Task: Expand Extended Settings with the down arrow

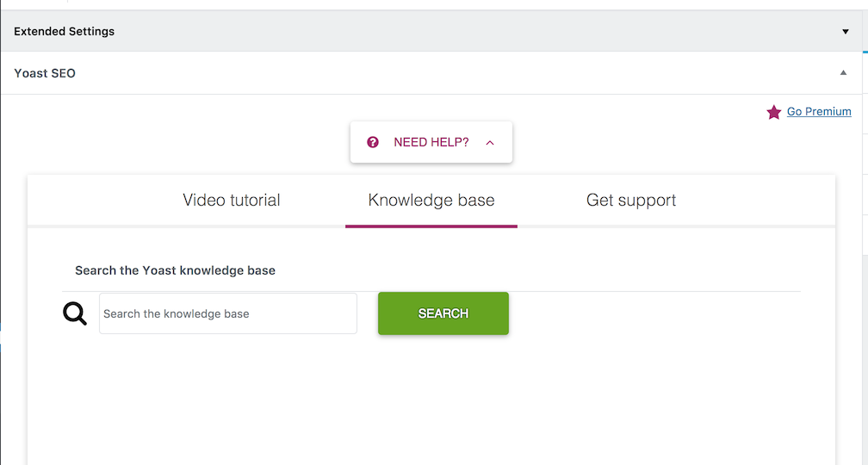Action: (x=845, y=32)
